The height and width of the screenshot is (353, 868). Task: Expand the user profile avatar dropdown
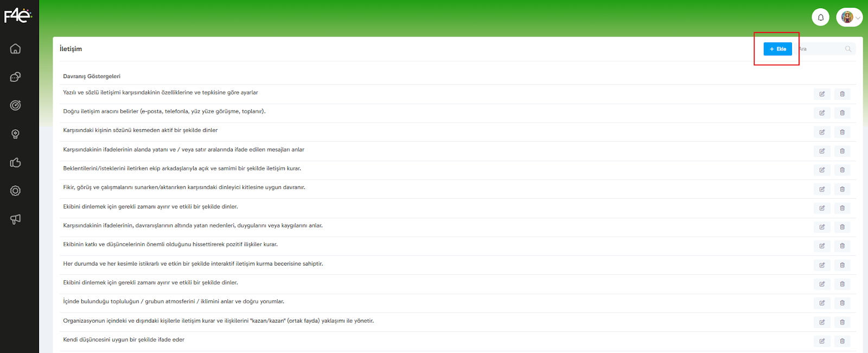coord(849,17)
